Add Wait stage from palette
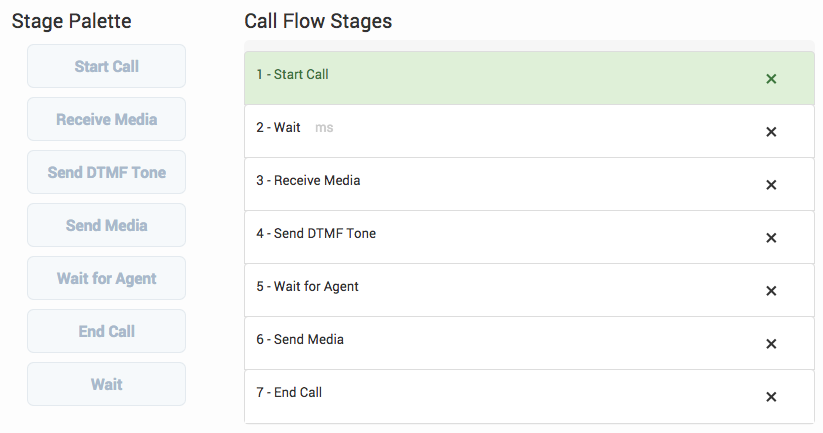 point(106,384)
